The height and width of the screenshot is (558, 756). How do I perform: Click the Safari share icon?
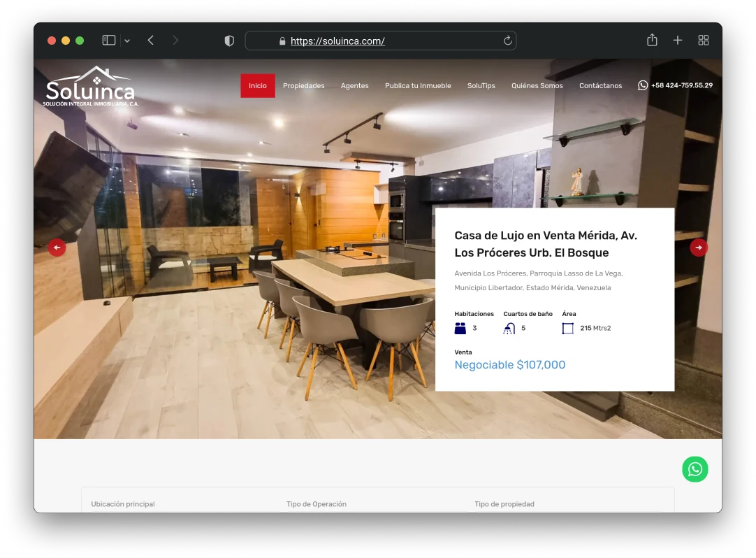point(652,40)
